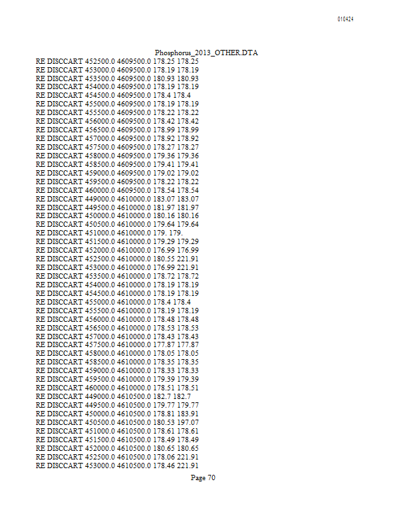
Task: Select the row with 459500.0 4610000.0 179.39
Action: tap(117, 379)
